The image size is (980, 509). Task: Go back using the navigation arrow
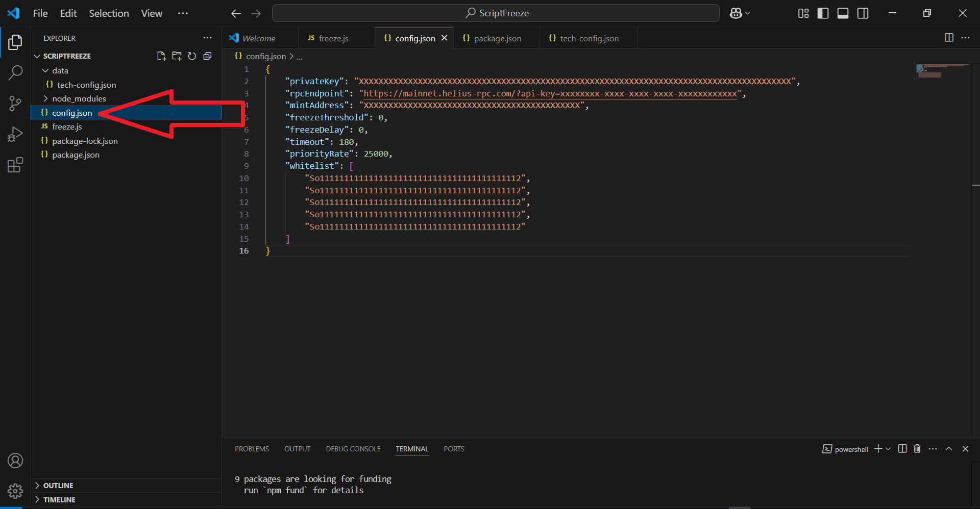(x=236, y=14)
